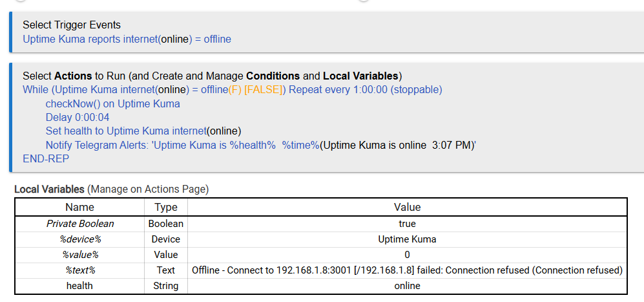644x302 pixels.
Task: Click the %text% Connection refused value
Action: point(407,270)
